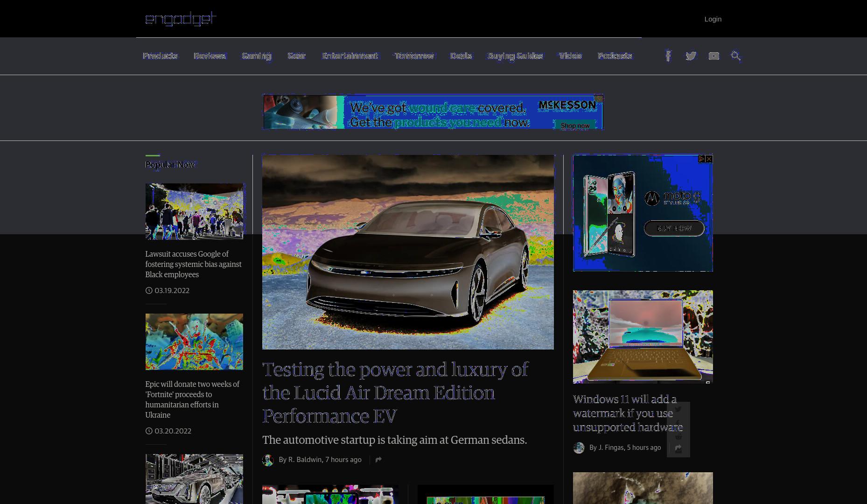Open the Cadillac car factory thumbnail

pyautogui.click(x=194, y=479)
